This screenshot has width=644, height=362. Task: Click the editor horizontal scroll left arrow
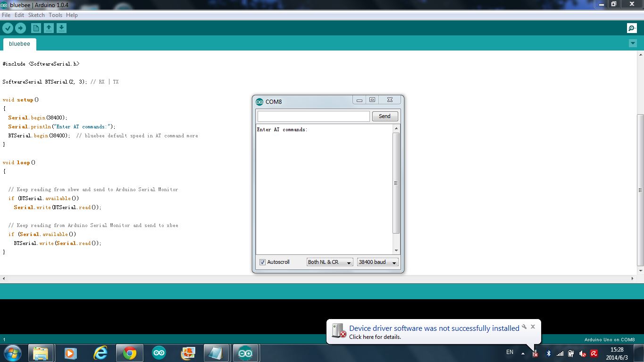pos(3,278)
